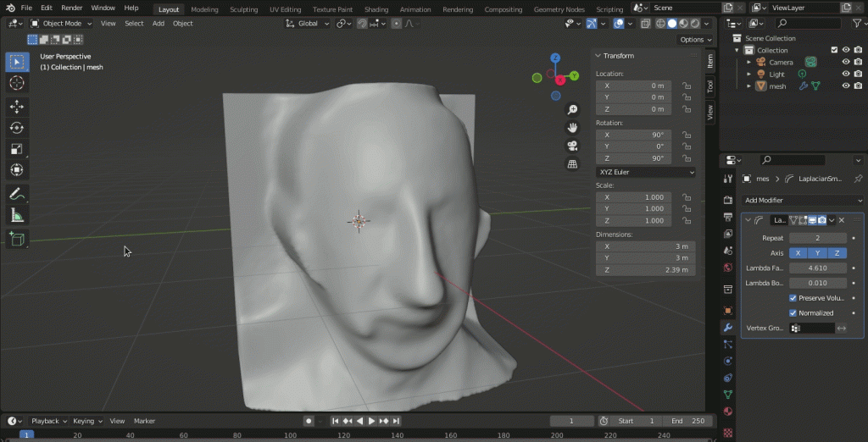The height and width of the screenshot is (442, 868).
Task: Open the Object Mode dropdown
Action: (61, 23)
